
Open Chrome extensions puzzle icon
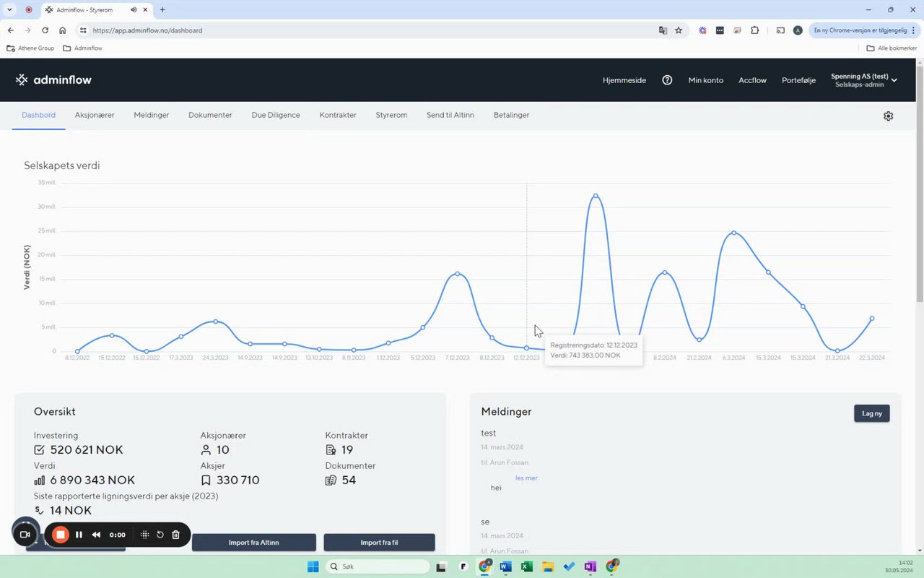coord(754,30)
